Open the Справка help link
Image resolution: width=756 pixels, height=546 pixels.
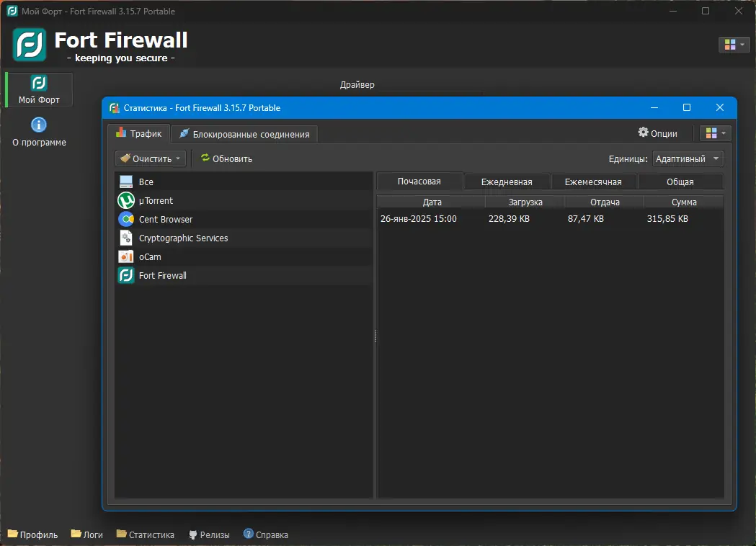[266, 534]
